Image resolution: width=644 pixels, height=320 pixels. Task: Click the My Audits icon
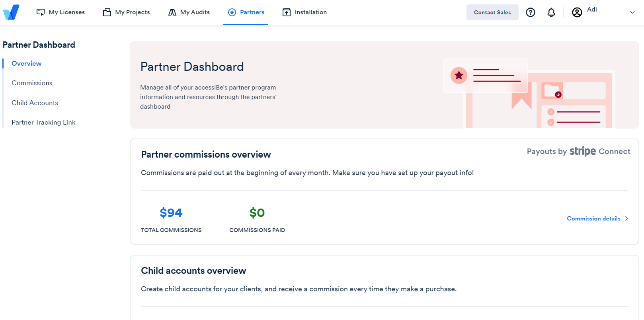pyautogui.click(x=172, y=12)
